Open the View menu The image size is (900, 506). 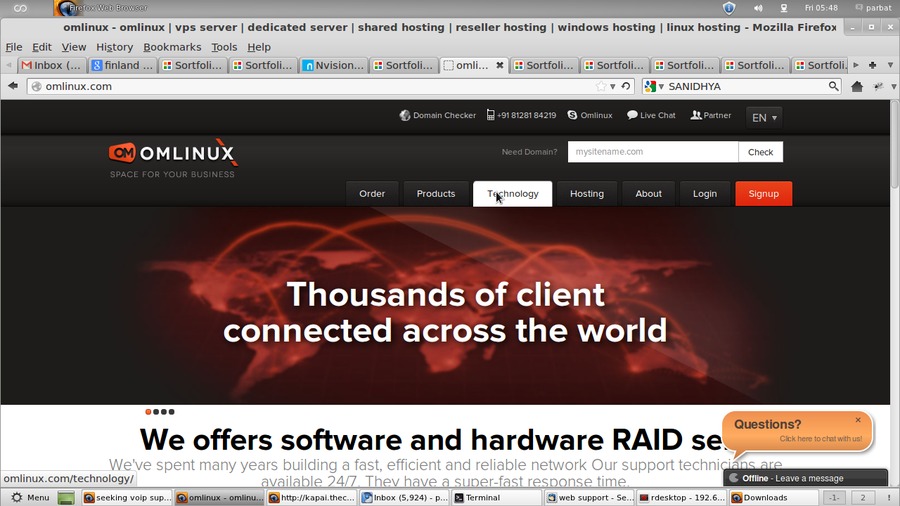tap(74, 47)
